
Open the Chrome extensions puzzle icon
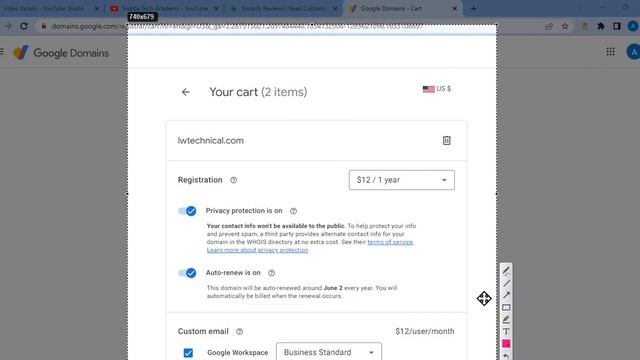coord(601,26)
